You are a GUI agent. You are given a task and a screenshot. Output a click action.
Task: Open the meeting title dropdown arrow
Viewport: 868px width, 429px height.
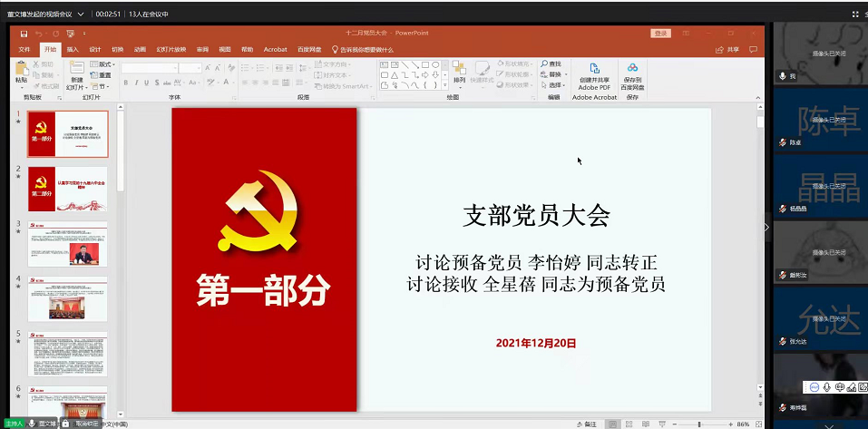(x=81, y=14)
